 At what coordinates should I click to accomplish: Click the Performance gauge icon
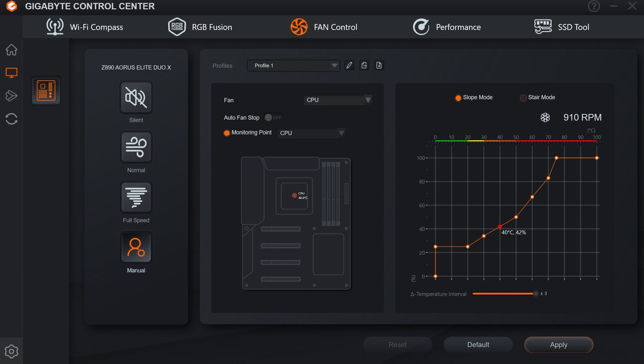(421, 27)
